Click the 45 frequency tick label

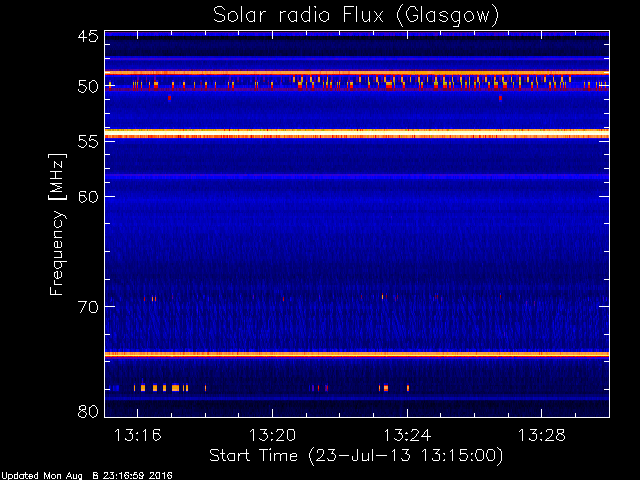(x=88, y=36)
